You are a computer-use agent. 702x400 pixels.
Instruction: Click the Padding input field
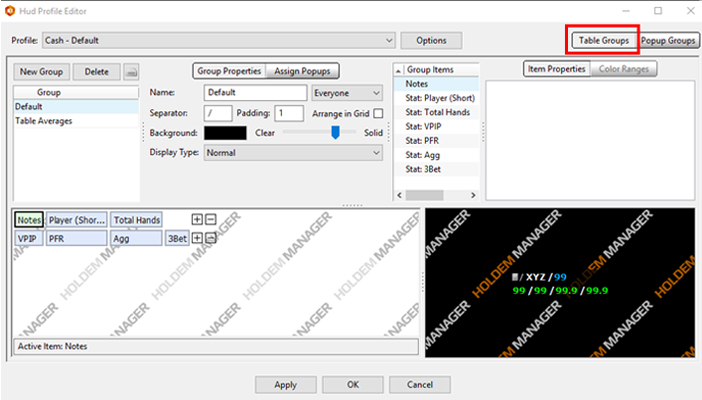point(289,113)
